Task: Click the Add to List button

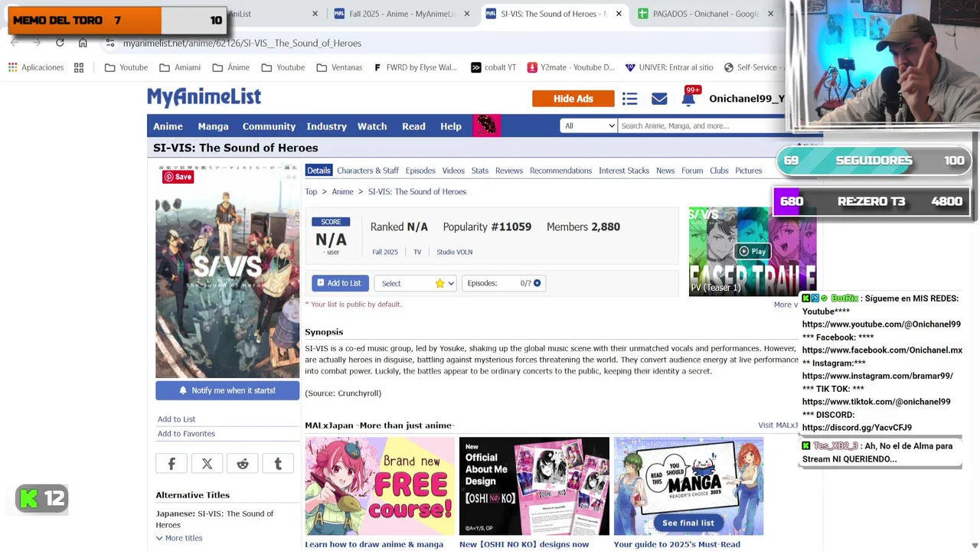Action: click(x=340, y=283)
